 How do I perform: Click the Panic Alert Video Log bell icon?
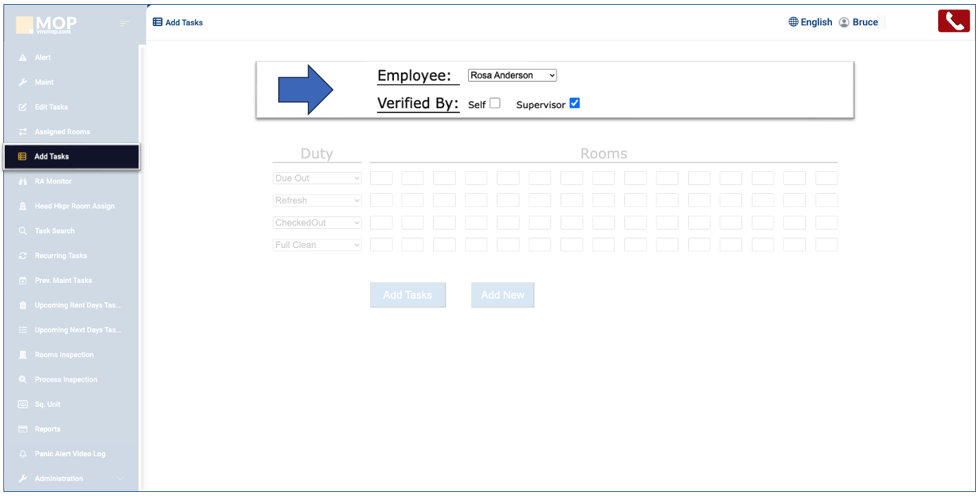23,454
